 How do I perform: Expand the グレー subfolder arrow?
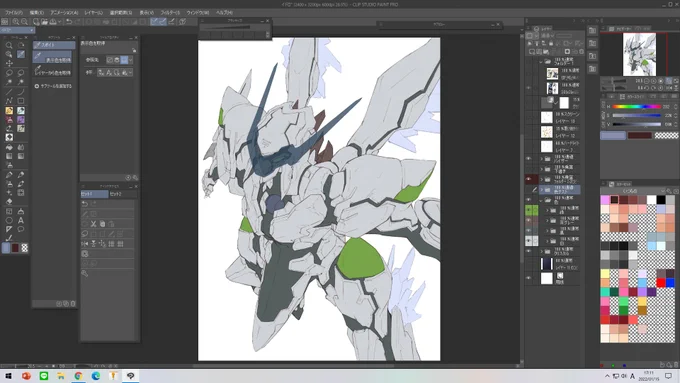tap(547, 221)
